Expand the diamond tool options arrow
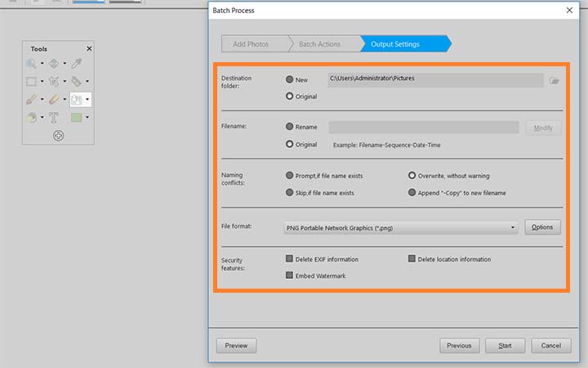The height and width of the screenshot is (368, 588). [65, 63]
